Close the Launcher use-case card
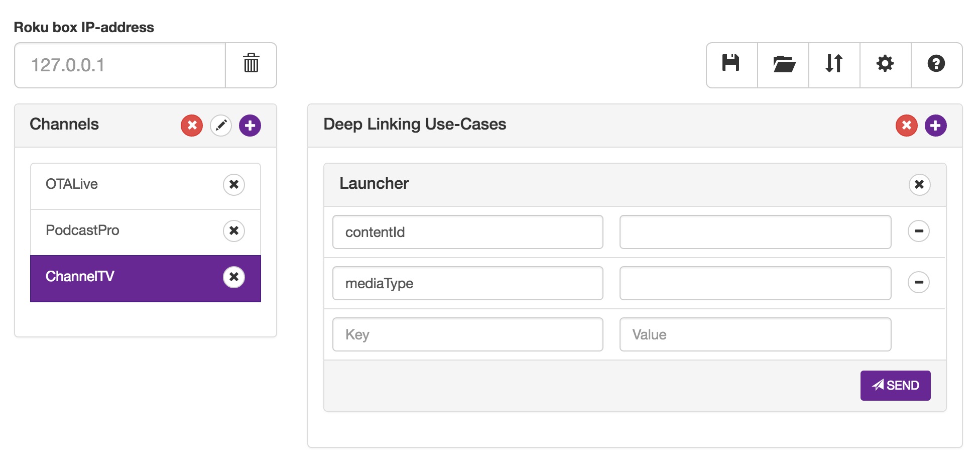980x473 pixels. point(919,184)
